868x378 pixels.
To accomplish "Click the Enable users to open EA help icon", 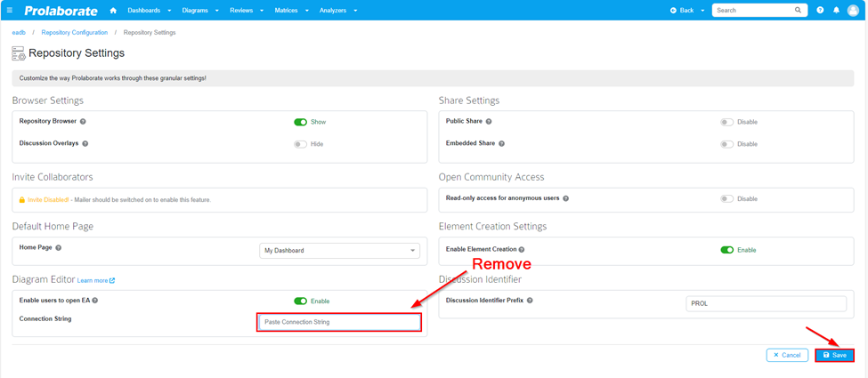I will [94, 301].
